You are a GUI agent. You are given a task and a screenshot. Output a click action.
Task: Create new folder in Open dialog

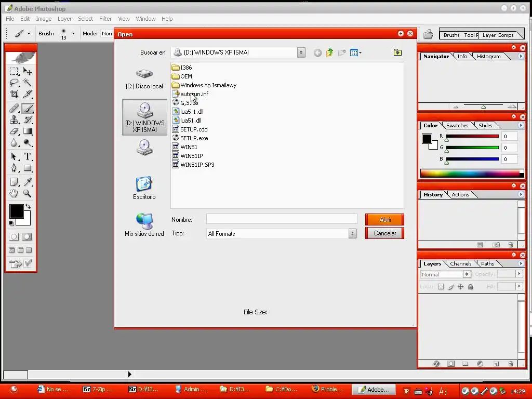tap(342, 52)
